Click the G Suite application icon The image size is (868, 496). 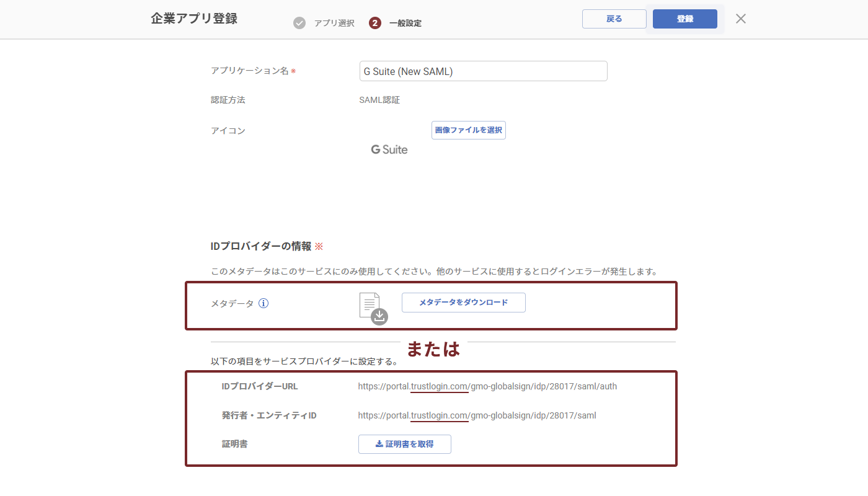point(389,149)
